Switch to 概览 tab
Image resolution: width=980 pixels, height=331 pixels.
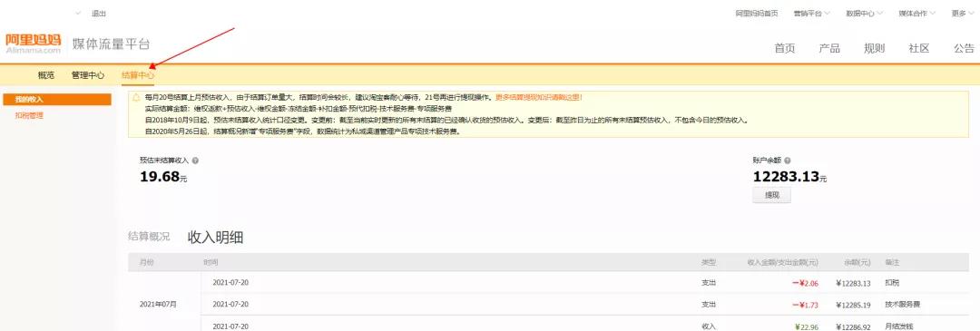pyautogui.click(x=45, y=75)
